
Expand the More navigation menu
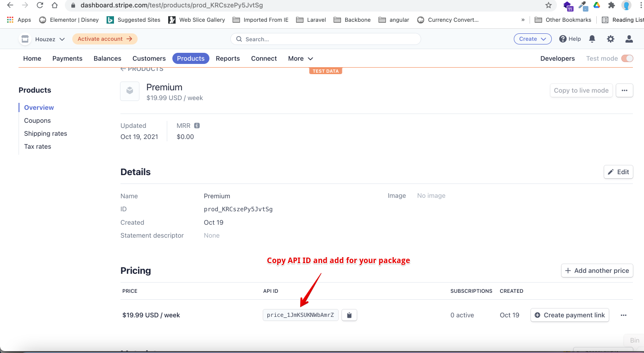(x=301, y=58)
